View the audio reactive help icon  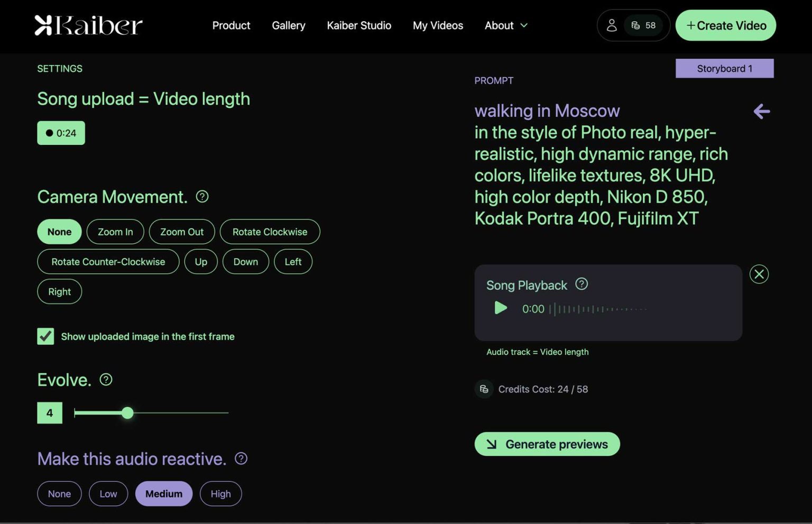241,458
